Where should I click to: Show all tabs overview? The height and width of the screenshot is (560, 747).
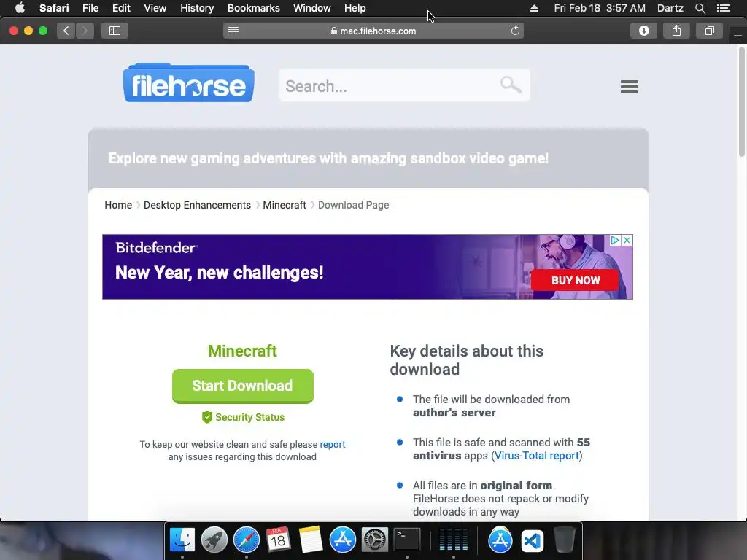click(709, 31)
